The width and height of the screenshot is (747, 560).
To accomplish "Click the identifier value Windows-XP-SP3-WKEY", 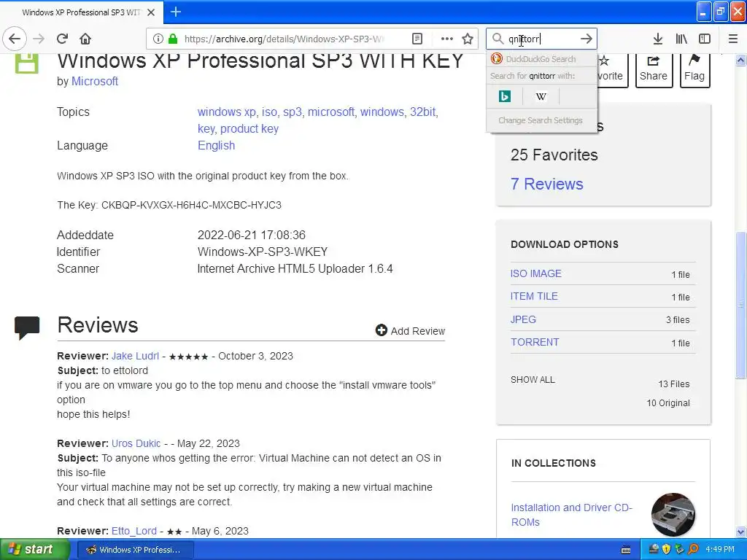I will pyautogui.click(x=263, y=252).
